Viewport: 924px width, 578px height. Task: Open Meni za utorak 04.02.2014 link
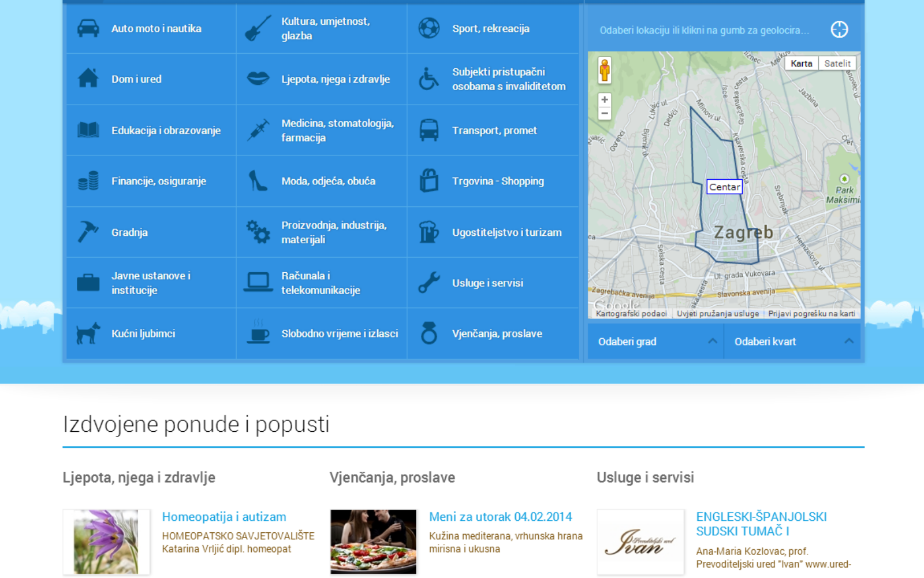[x=500, y=517]
